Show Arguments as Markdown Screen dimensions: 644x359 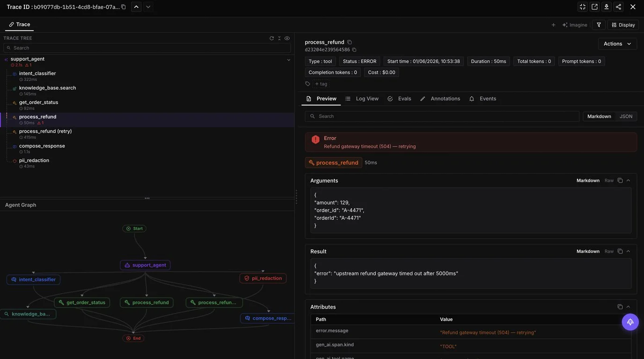(588, 180)
